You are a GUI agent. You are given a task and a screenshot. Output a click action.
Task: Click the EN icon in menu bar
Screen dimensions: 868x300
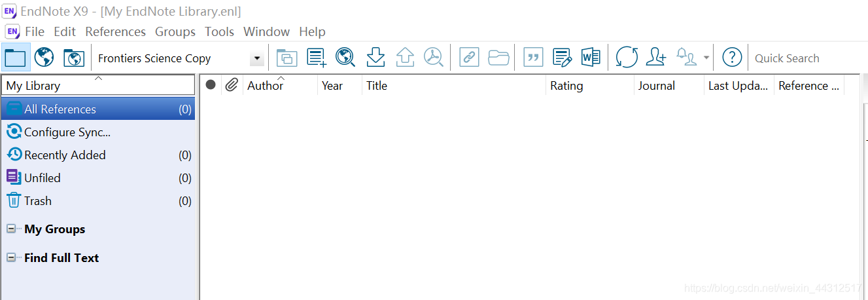click(12, 31)
